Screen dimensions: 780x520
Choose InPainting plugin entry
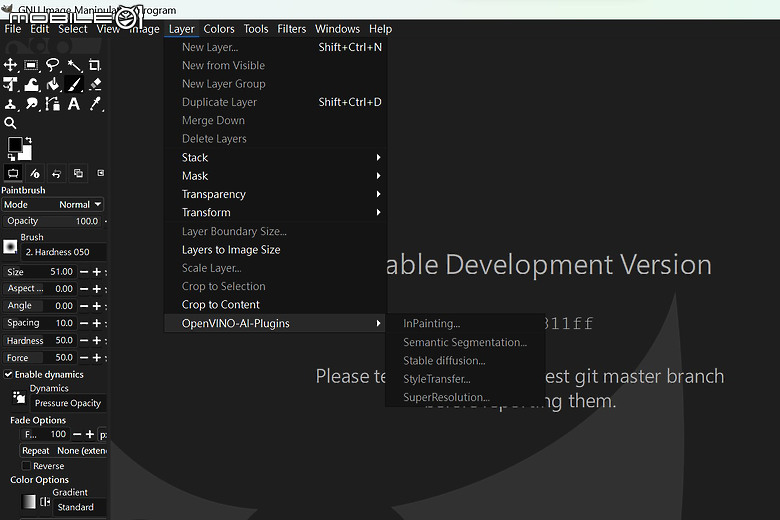pyautogui.click(x=465, y=323)
